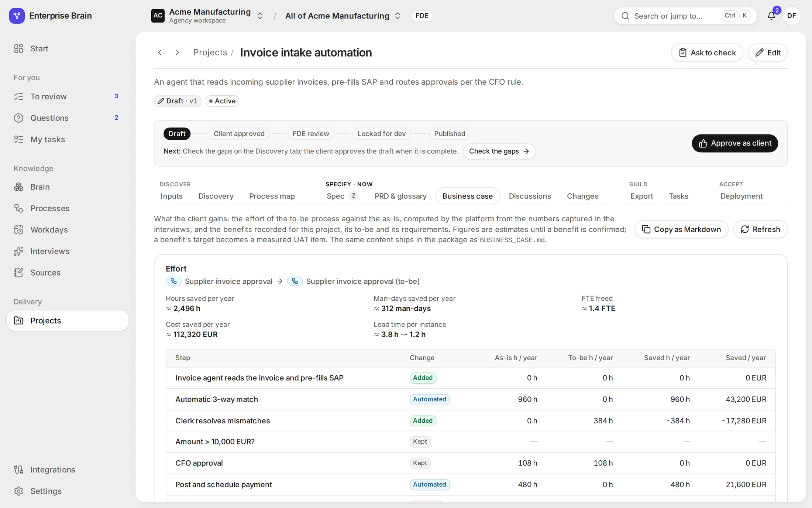Select the Draft stage pill
Screen dimensions: 812x508
tap(177, 134)
